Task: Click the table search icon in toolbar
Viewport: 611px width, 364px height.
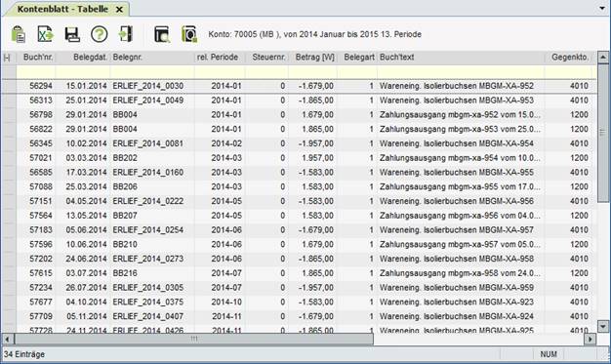Action: tap(162, 34)
